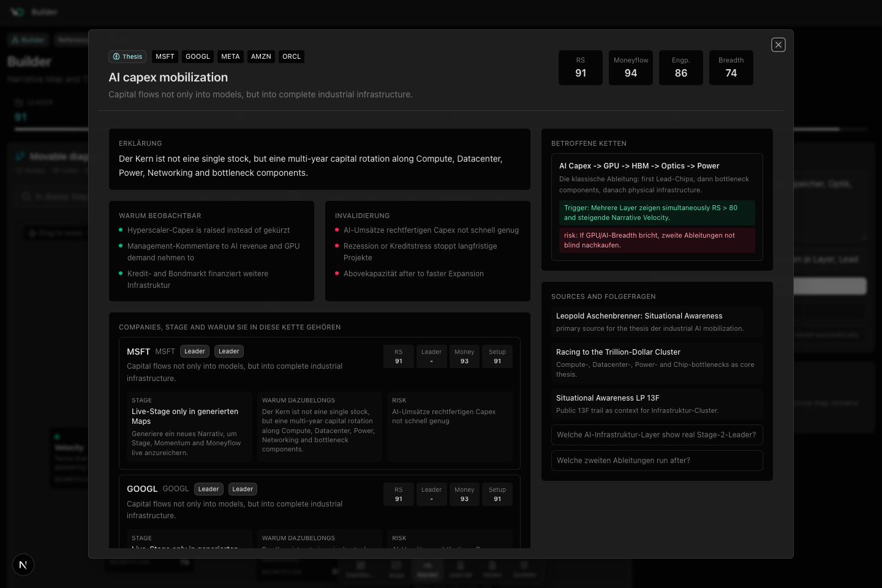Click the 'AI capex mobilization' dialog title
The height and width of the screenshot is (588, 882).
168,77
